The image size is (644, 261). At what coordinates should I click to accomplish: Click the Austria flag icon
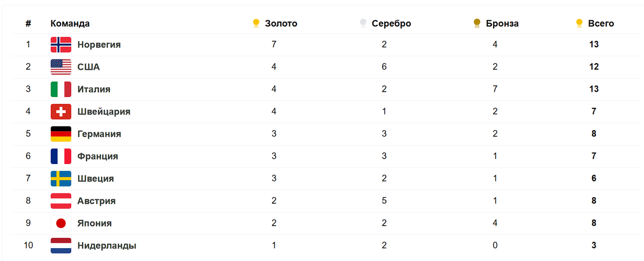click(x=61, y=201)
